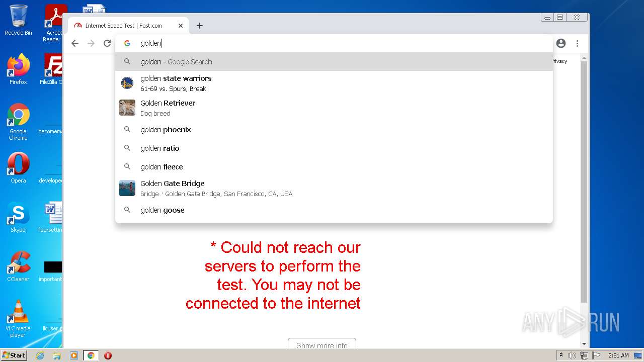This screenshot has height=362, width=644.
Task: Choose the golden phoenix suggestion
Action: click(334, 130)
